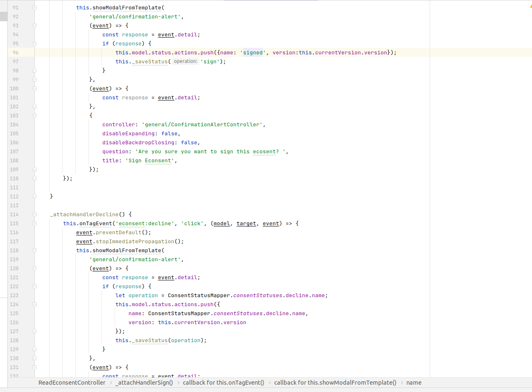The height and width of the screenshot is (392, 532).
Task: Select ReadEconsentController in the breadcrumb bar
Action: tap(72, 383)
